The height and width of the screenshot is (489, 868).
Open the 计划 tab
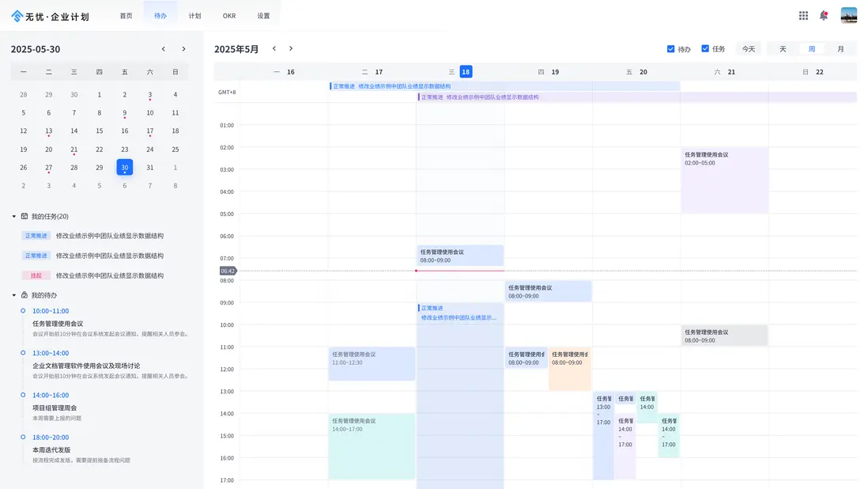(x=194, y=16)
